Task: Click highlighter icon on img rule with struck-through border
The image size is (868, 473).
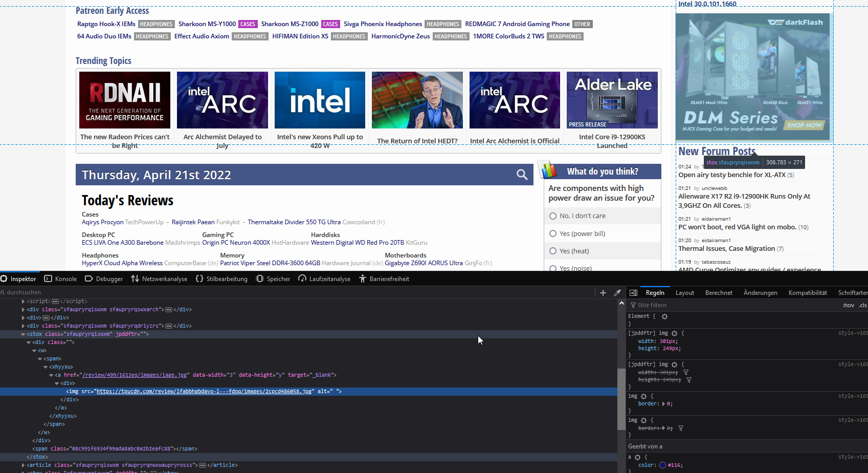Action: [644, 420]
